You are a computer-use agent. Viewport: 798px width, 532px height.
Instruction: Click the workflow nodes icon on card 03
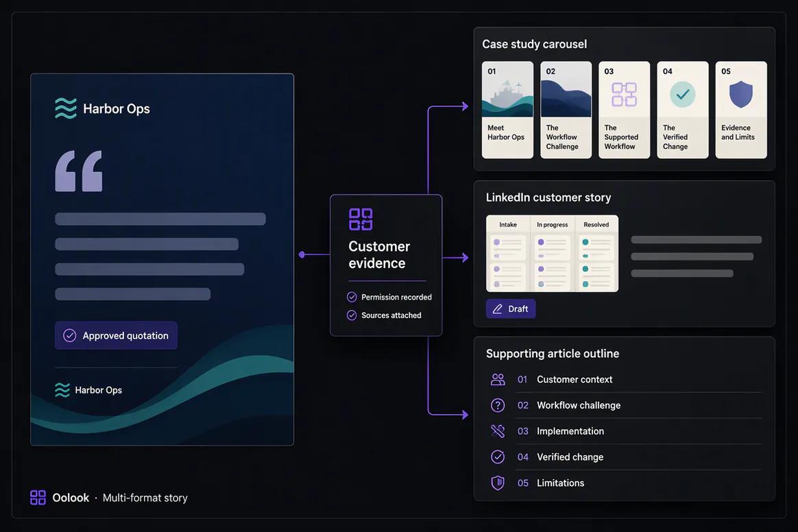click(624, 94)
